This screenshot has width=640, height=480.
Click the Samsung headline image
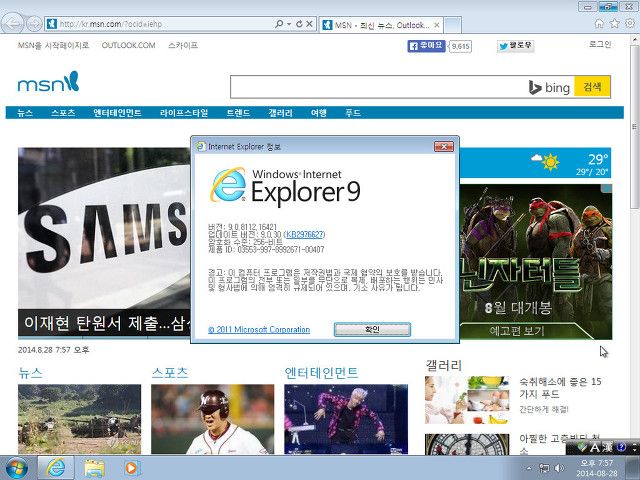tap(104, 228)
